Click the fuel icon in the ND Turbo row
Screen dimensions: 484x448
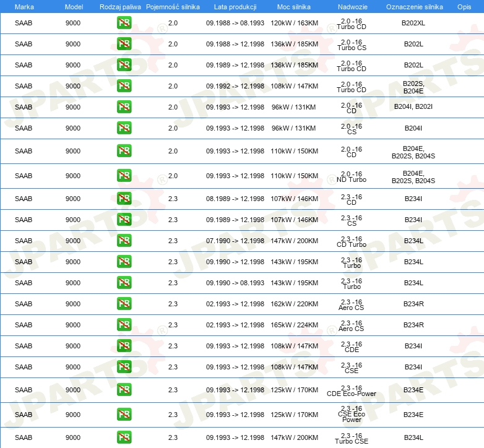(x=124, y=176)
